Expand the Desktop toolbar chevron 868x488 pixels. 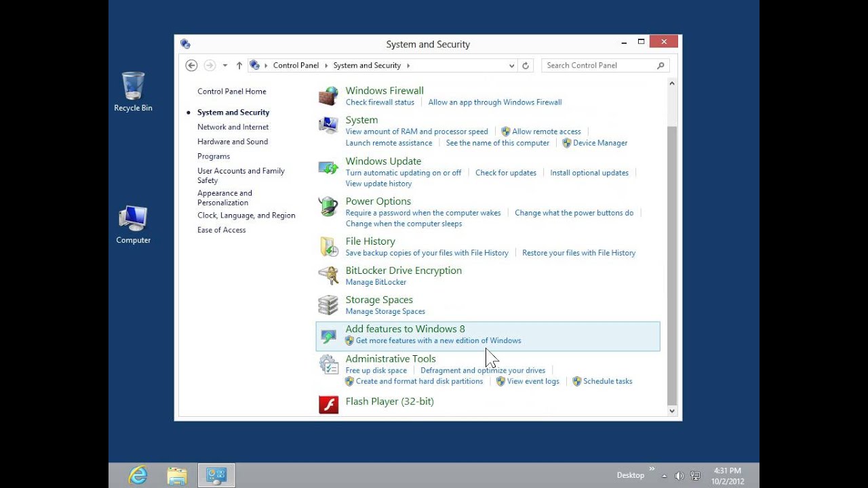click(652, 468)
